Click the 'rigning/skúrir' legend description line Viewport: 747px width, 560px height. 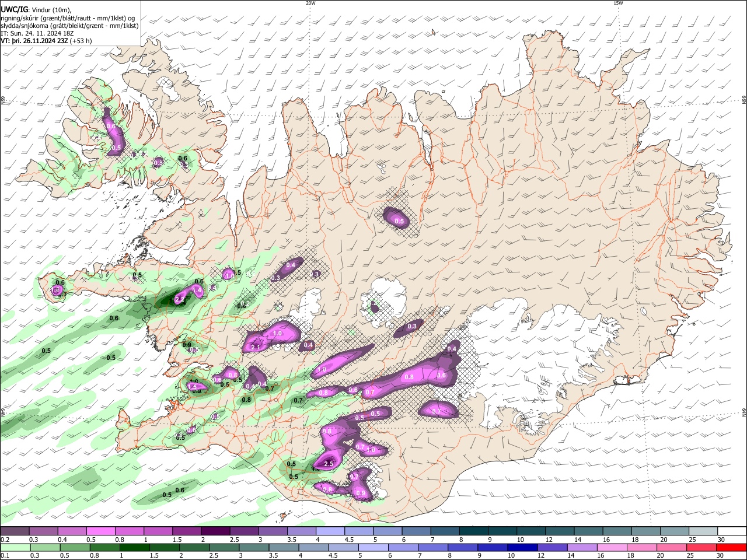(68, 18)
